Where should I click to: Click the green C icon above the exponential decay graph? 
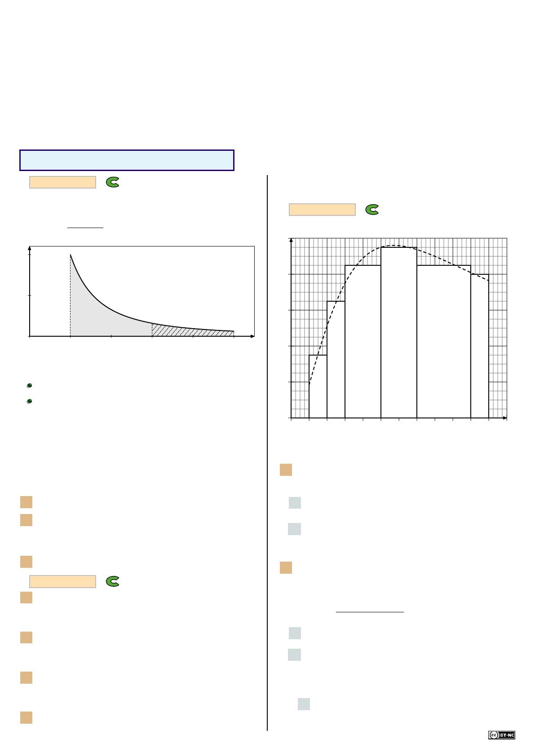(x=112, y=182)
